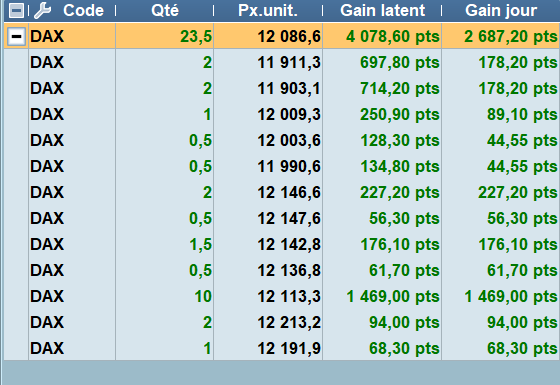Select latent gain 134,80 pts

(x=400, y=166)
